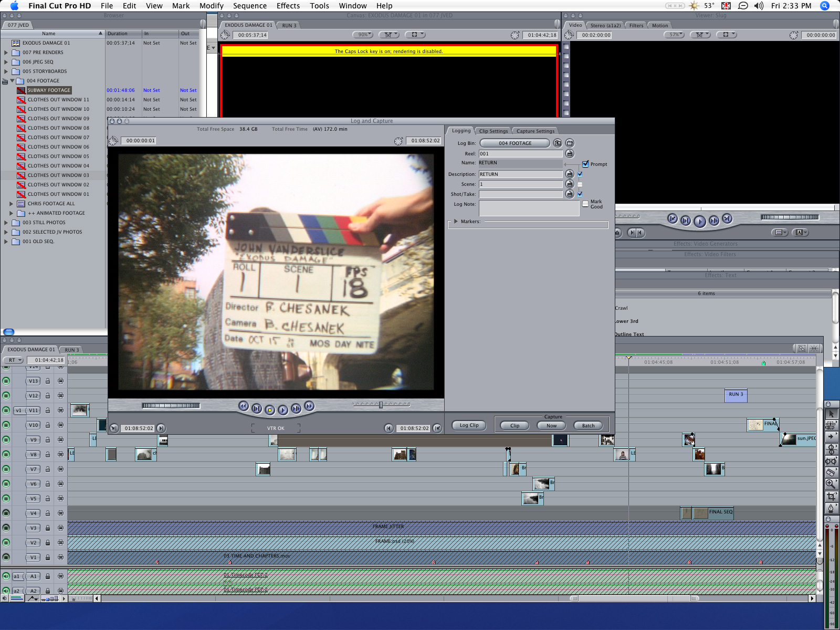This screenshot has width=840, height=630.
Task: Expand the 006 JPEG SEQ bin
Action: [6, 62]
